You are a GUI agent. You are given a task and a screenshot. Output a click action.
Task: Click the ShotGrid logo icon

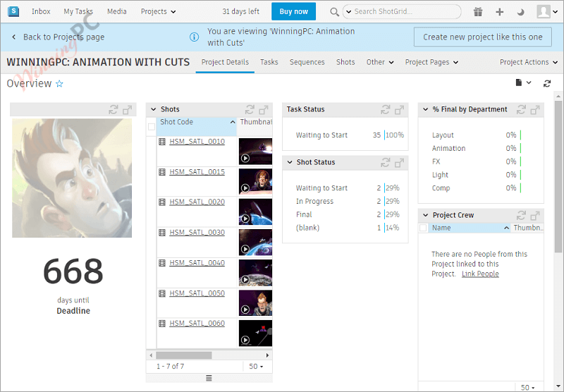pyautogui.click(x=13, y=11)
